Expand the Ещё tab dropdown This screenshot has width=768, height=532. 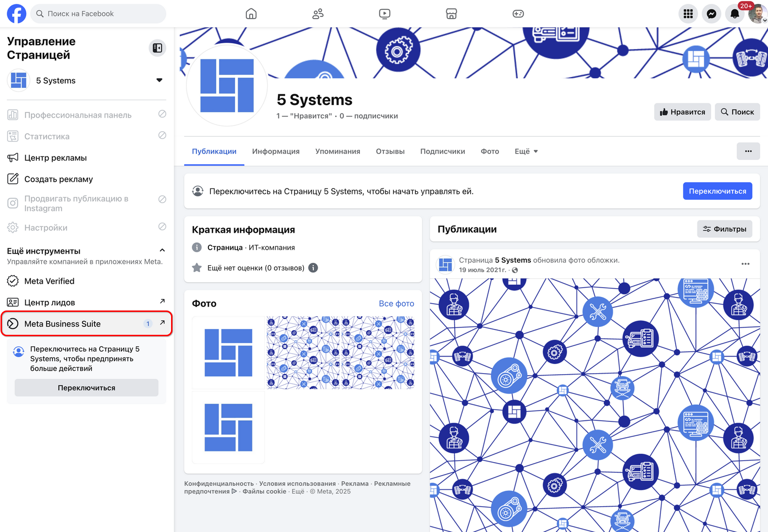coord(526,152)
